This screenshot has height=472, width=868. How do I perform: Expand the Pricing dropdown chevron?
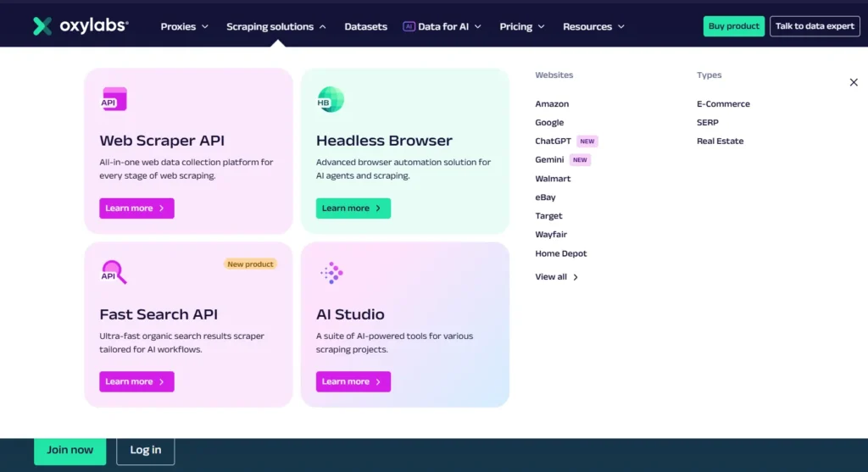pyautogui.click(x=542, y=26)
